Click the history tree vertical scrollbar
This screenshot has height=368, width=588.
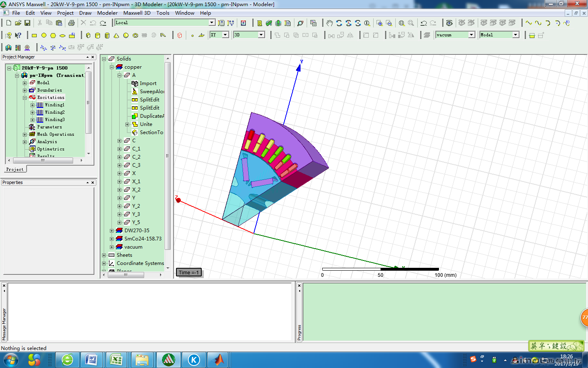pos(167,155)
